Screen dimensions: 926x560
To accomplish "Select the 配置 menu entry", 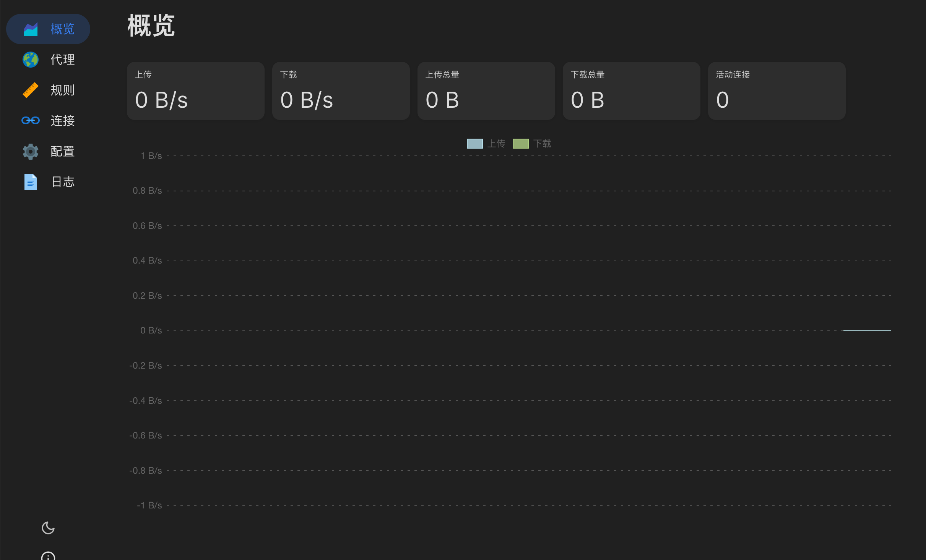I will tap(48, 151).
